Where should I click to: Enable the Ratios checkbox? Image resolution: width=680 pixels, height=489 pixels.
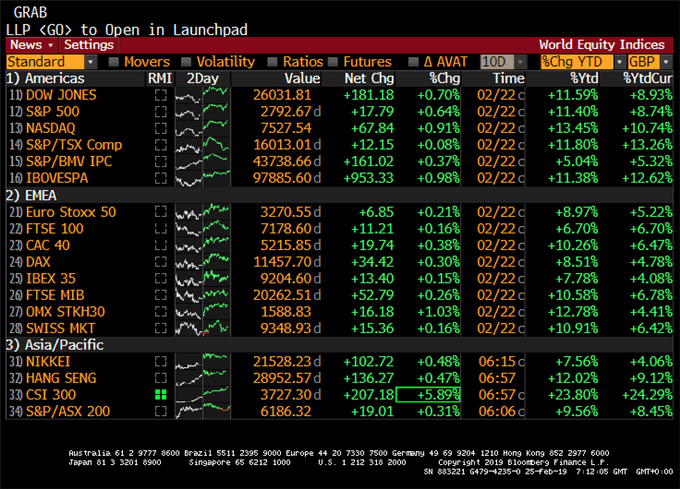(x=272, y=62)
